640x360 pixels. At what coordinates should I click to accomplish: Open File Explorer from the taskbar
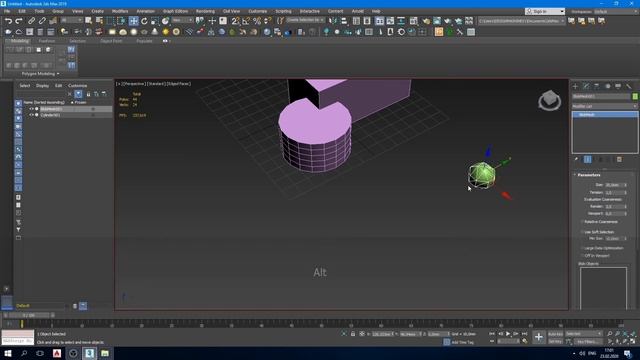[105, 353]
